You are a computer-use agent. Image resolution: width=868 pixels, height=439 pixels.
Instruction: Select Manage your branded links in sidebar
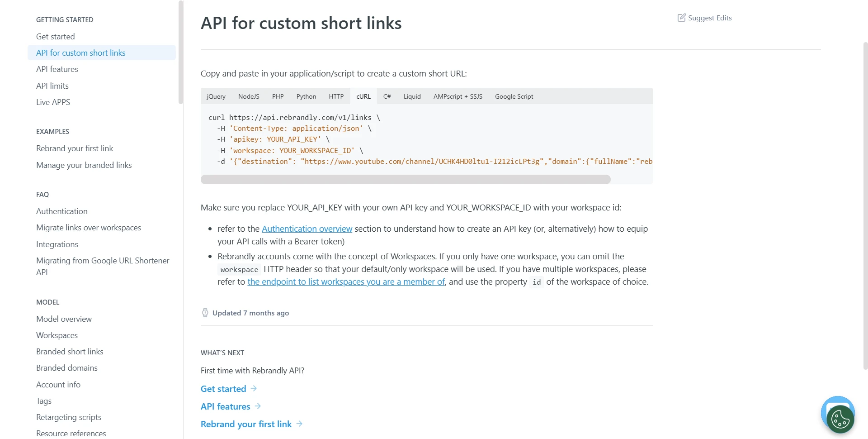pyautogui.click(x=84, y=165)
